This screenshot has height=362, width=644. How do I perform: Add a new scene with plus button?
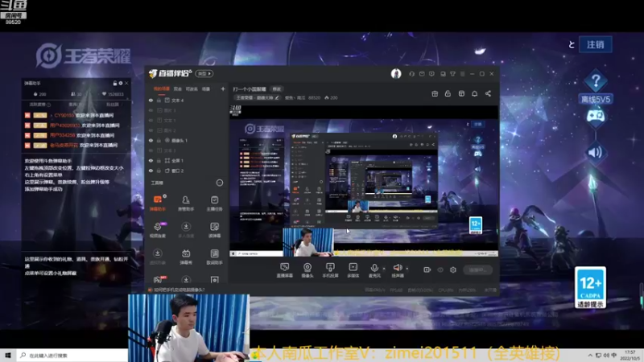pos(223,88)
